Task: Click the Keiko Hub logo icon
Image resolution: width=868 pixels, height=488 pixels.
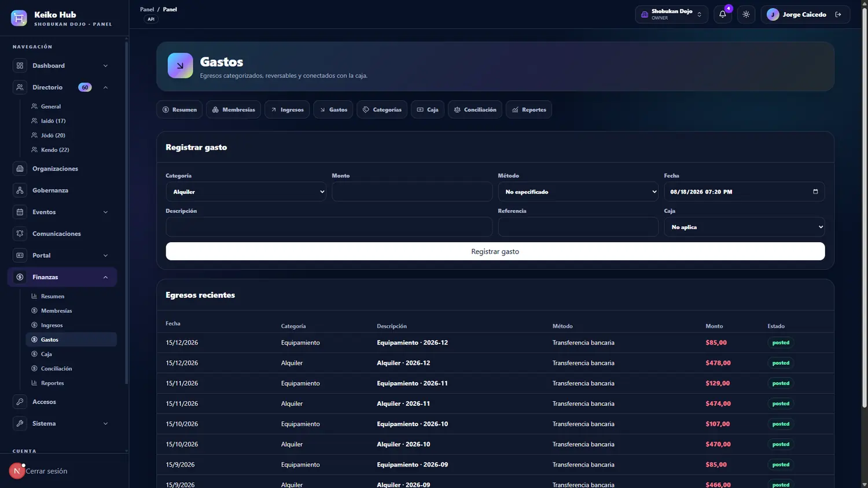Action: pyautogui.click(x=19, y=19)
